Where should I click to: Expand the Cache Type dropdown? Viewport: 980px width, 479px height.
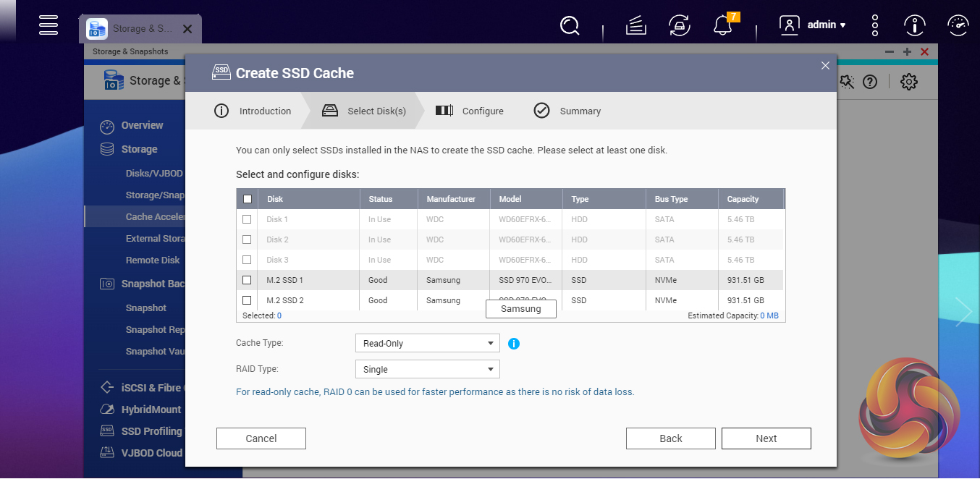427,344
